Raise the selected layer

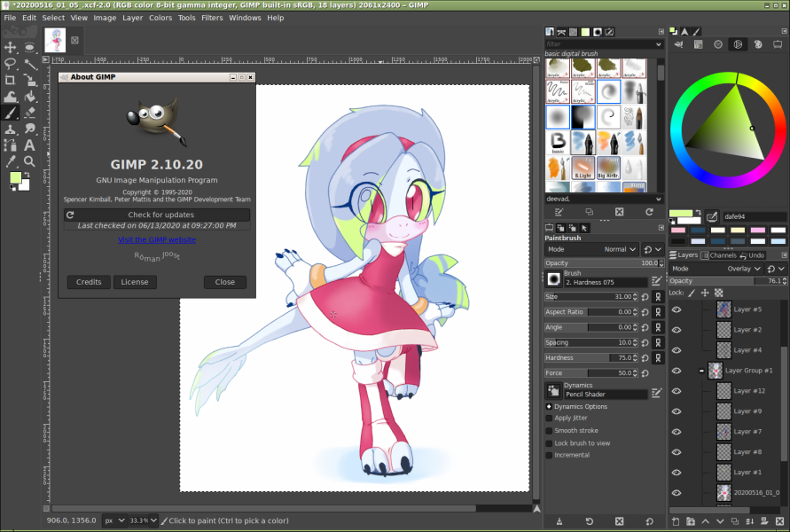pos(705,521)
